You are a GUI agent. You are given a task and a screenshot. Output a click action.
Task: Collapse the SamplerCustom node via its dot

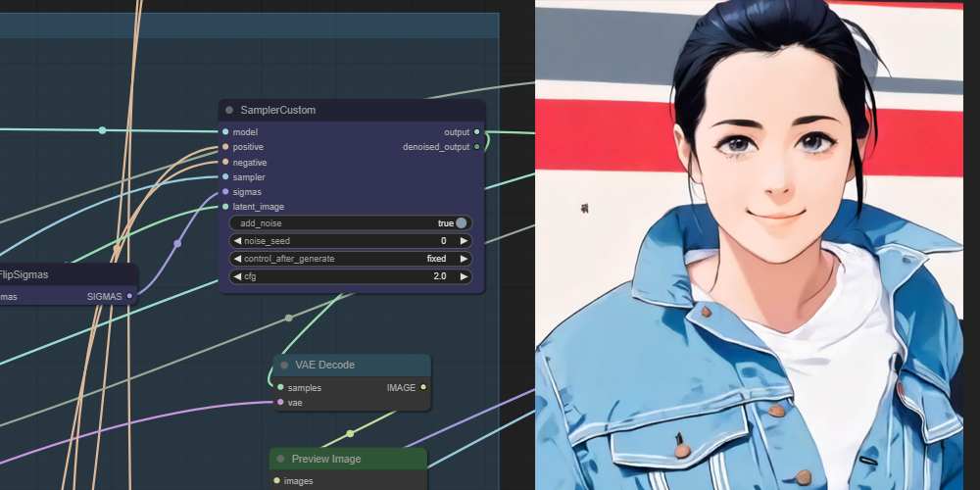[228, 110]
